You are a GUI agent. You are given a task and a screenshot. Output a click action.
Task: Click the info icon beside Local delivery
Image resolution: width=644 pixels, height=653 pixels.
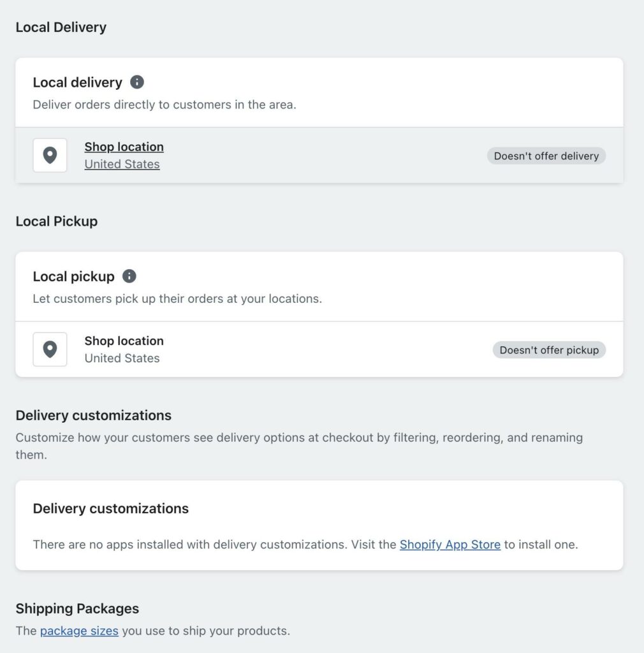[137, 82]
